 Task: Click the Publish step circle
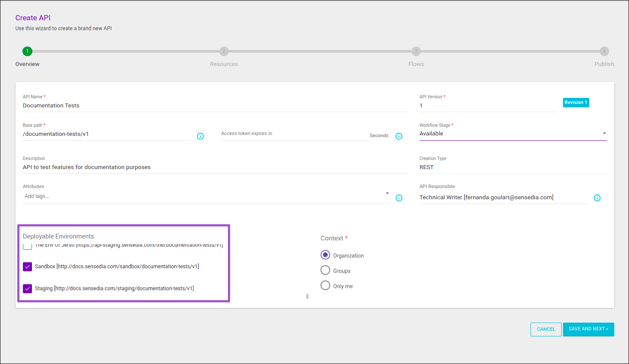604,51
